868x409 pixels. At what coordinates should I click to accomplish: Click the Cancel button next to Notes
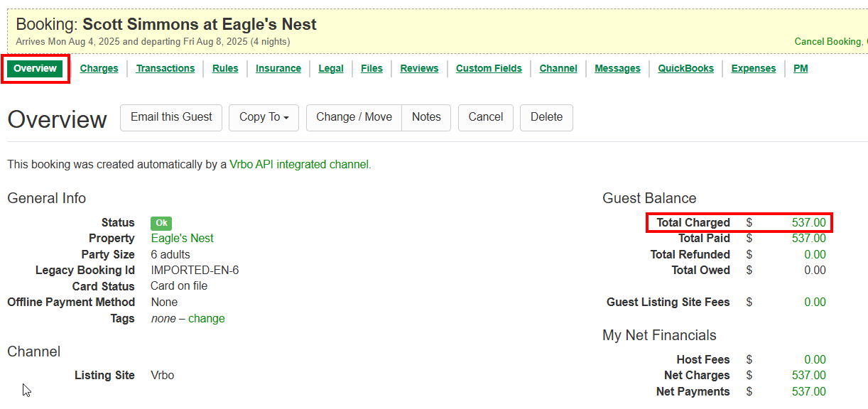(x=486, y=118)
